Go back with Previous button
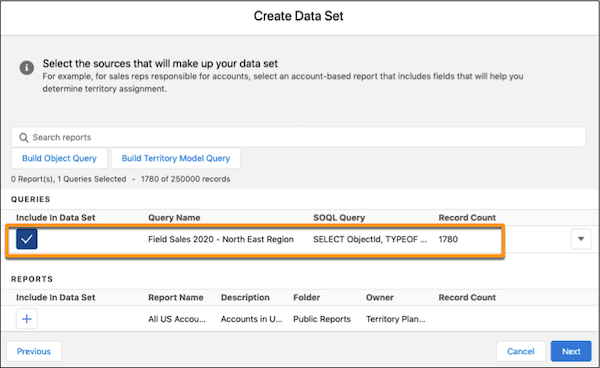The image size is (600, 368). click(34, 351)
